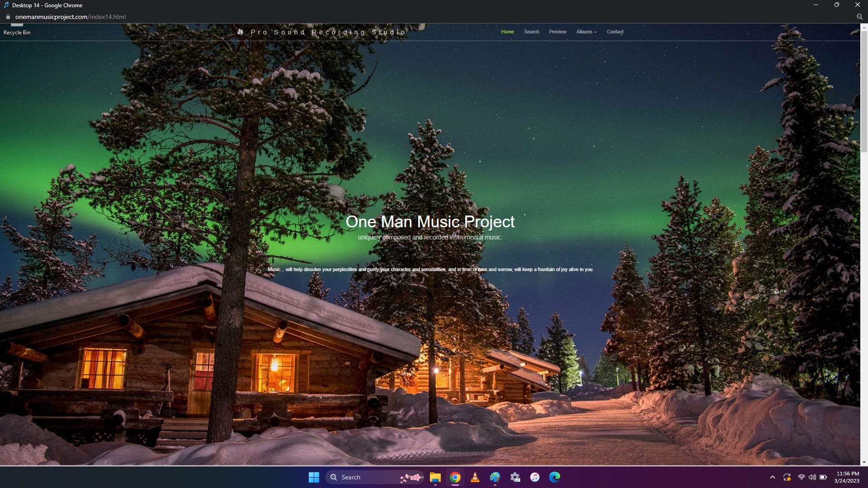Open the volume speaker control

[x=812, y=477]
